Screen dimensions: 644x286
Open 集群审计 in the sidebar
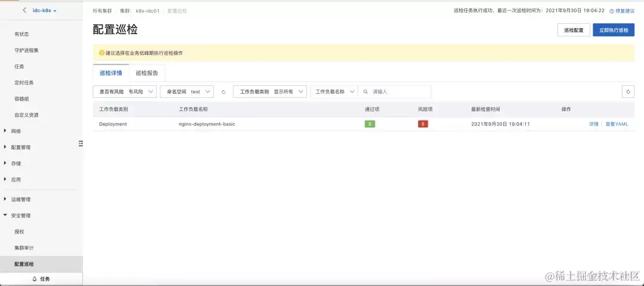click(x=24, y=248)
